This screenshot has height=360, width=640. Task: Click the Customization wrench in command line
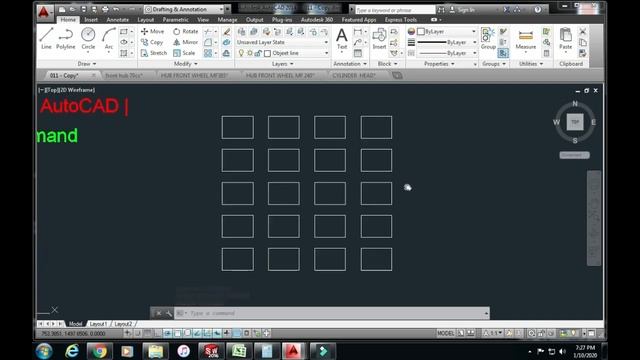click(169, 313)
